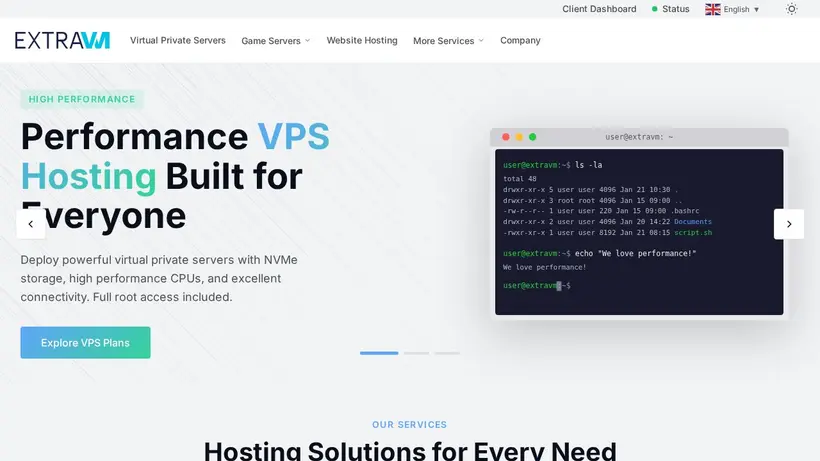Image resolution: width=820 pixels, height=461 pixels.
Task: Click the yellow terminal window dot
Action: pyautogui.click(x=519, y=137)
